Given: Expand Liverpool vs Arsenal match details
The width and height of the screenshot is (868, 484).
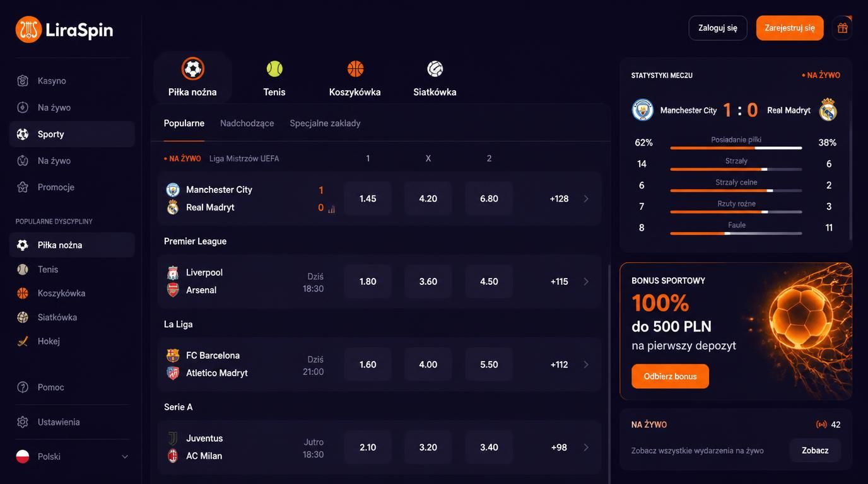Looking at the screenshot, I should click(586, 282).
